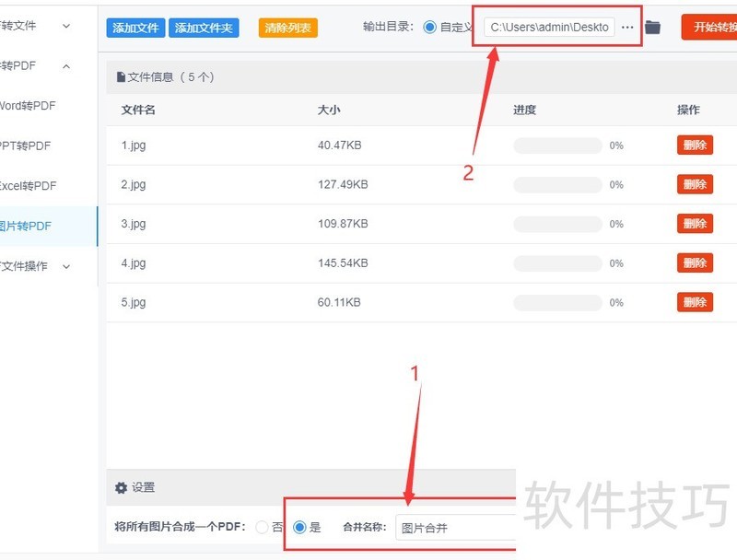Select 否 to disable merging images
Image resolution: width=737 pixels, height=560 pixels.
(263, 527)
